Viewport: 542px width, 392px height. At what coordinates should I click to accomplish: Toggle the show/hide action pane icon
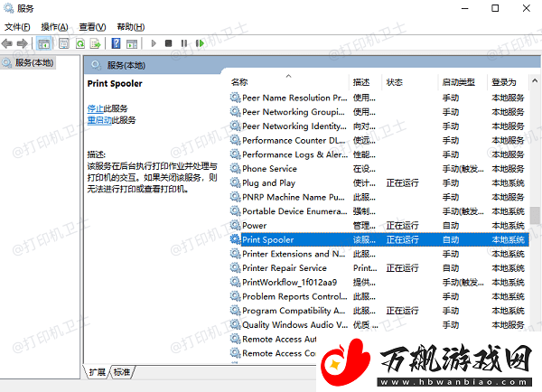tap(132, 43)
